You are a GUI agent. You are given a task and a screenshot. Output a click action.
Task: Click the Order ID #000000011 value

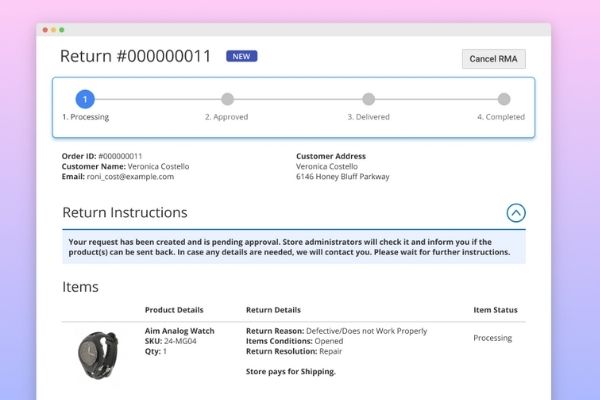pyautogui.click(x=120, y=156)
